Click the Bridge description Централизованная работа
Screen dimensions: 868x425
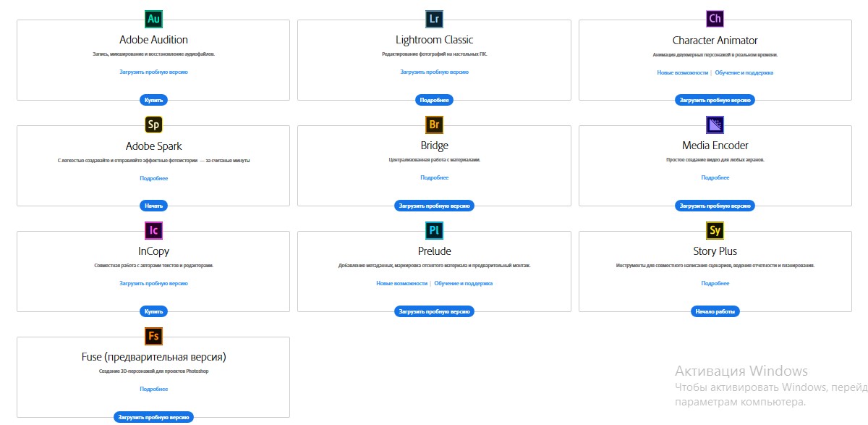434,160
